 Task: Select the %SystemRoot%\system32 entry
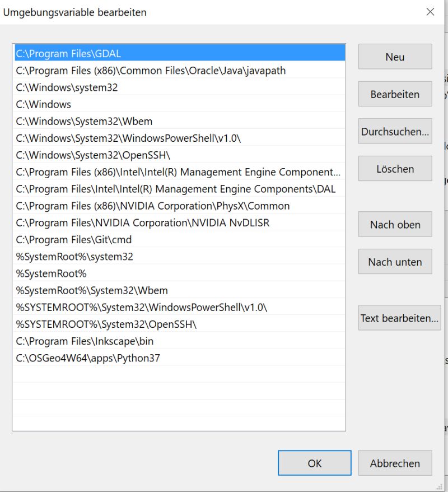coord(180,257)
